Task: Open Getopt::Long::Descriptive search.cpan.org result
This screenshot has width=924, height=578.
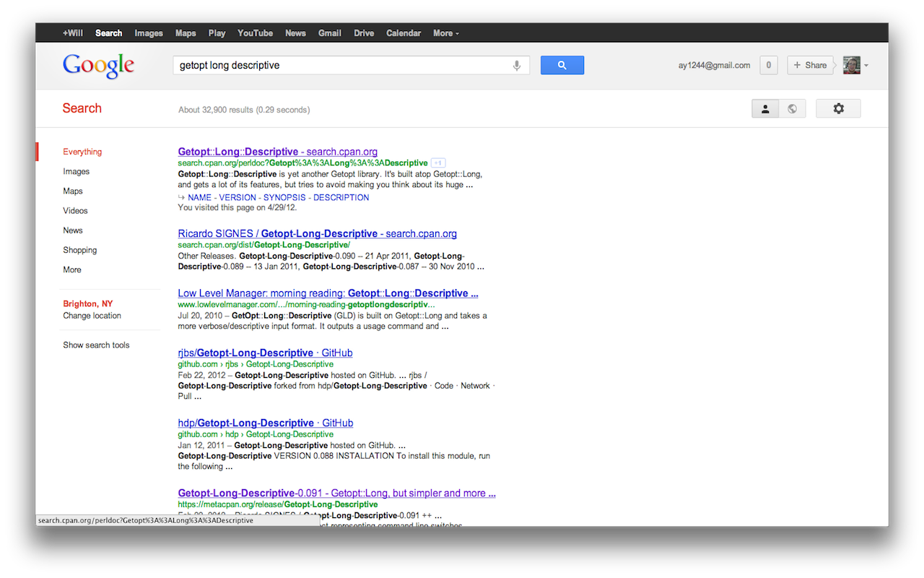Action: (278, 152)
